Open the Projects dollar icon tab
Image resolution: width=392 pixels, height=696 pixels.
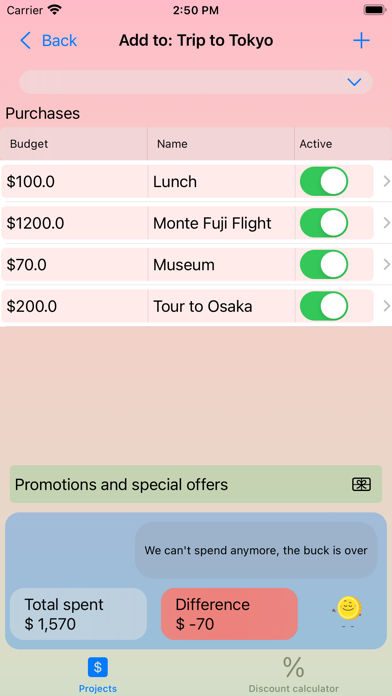coord(98,667)
